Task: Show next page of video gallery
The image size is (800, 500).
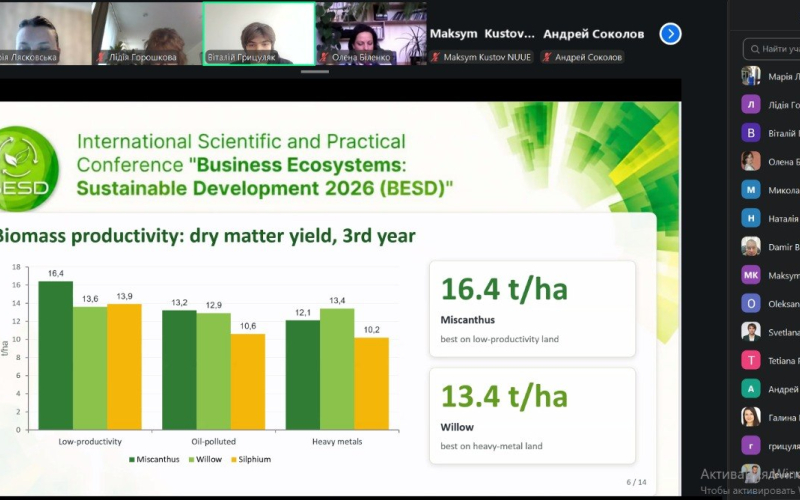Action: (670, 34)
